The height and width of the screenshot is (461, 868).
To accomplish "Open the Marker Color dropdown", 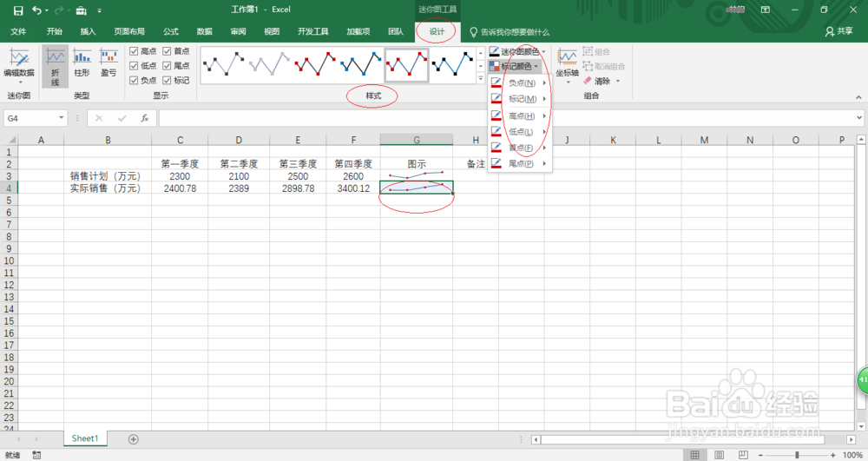I will click(x=514, y=66).
